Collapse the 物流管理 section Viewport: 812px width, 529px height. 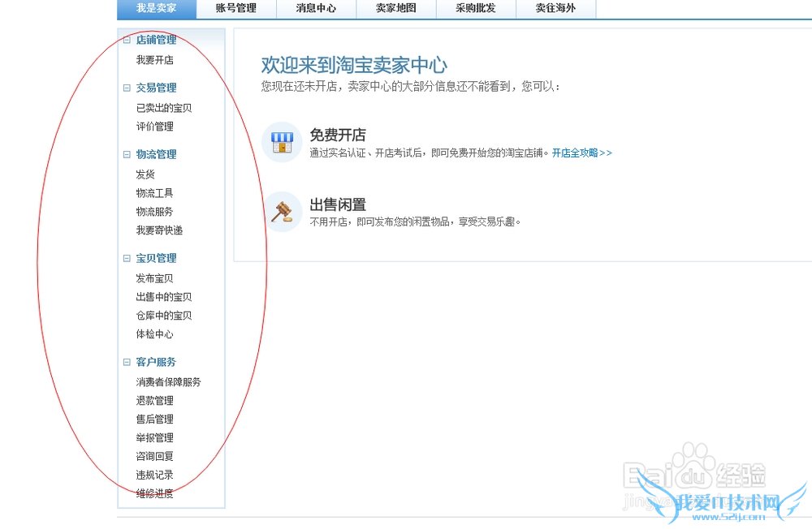(x=127, y=154)
